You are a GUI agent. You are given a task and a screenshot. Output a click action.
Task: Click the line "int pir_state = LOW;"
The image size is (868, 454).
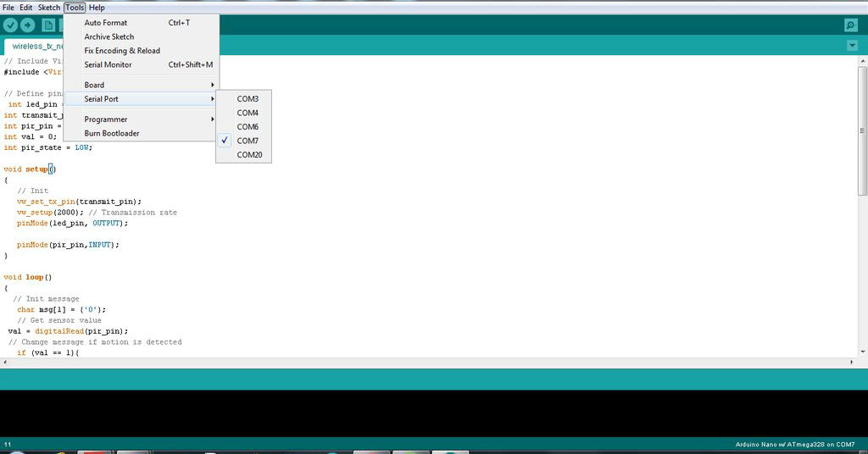[48, 147]
